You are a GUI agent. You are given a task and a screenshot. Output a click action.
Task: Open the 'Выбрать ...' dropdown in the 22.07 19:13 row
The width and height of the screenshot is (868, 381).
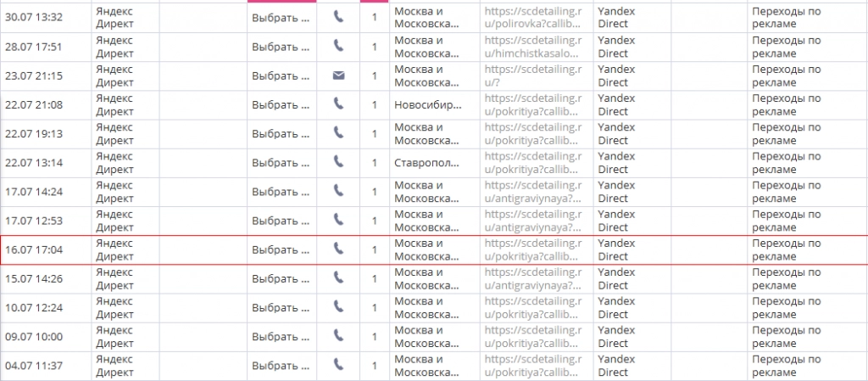coord(281,134)
